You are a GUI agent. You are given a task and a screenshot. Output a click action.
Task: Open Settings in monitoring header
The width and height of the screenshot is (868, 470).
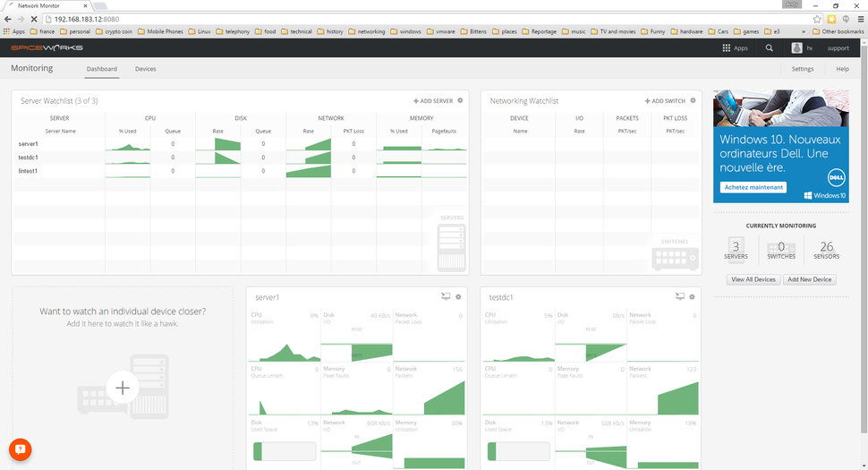click(x=802, y=69)
